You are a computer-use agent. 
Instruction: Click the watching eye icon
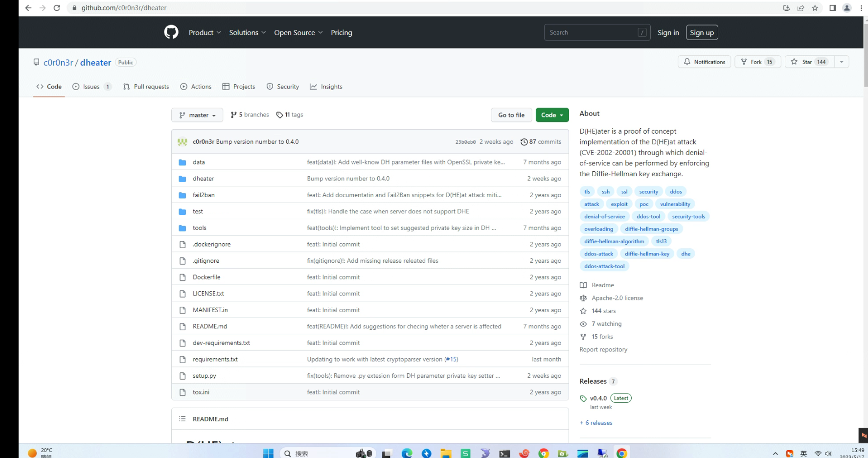(x=583, y=324)
